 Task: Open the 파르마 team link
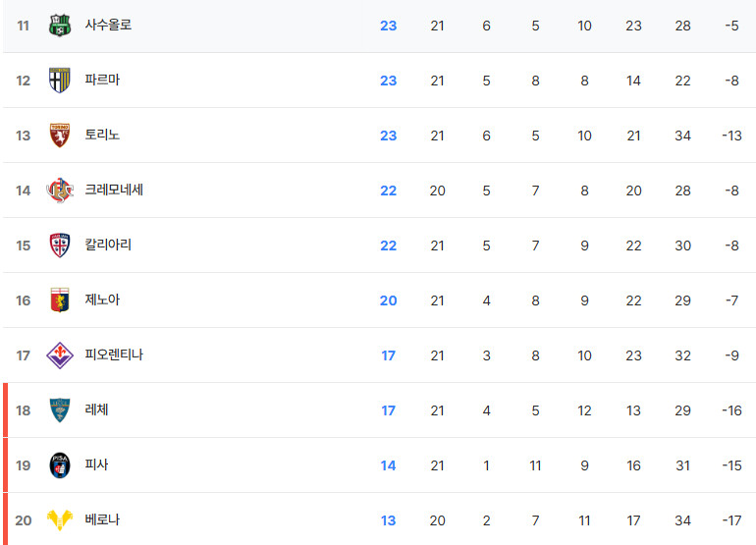(102, 81)
